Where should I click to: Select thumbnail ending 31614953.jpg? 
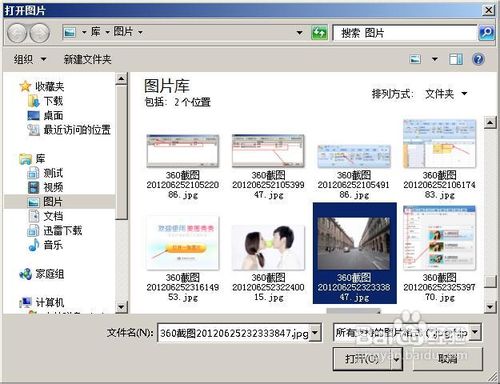pos(183,259)
